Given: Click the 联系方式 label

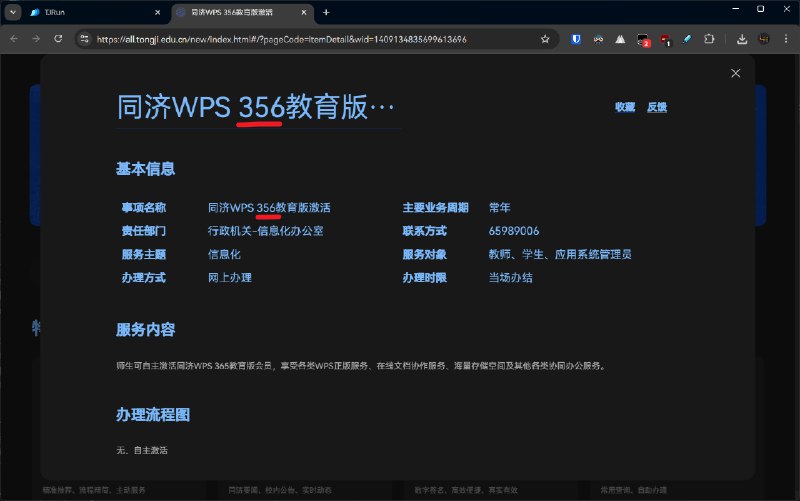Looking at the screenshot, I should (424, 231).
